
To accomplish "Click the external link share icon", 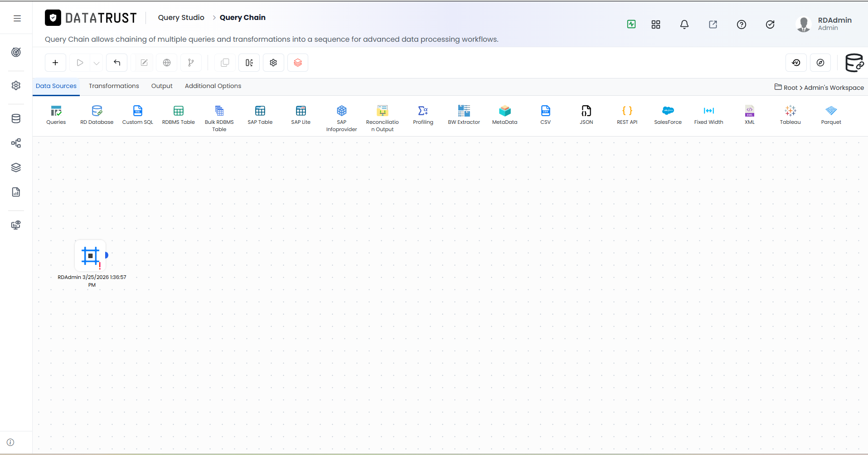I will (x=713, y=24).
